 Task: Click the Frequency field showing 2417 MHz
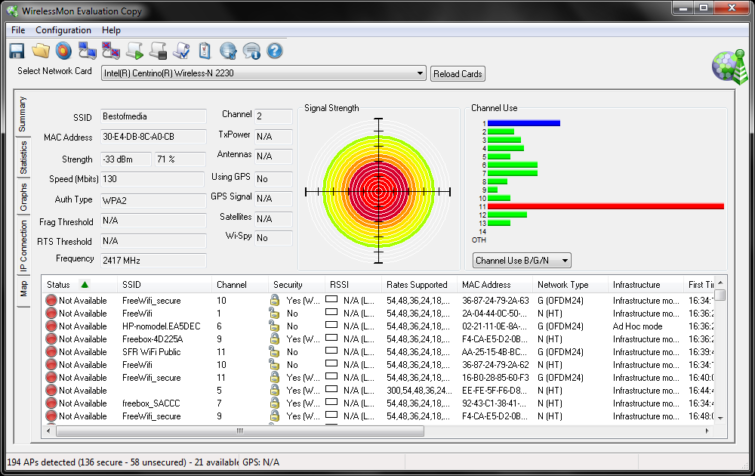153,260
